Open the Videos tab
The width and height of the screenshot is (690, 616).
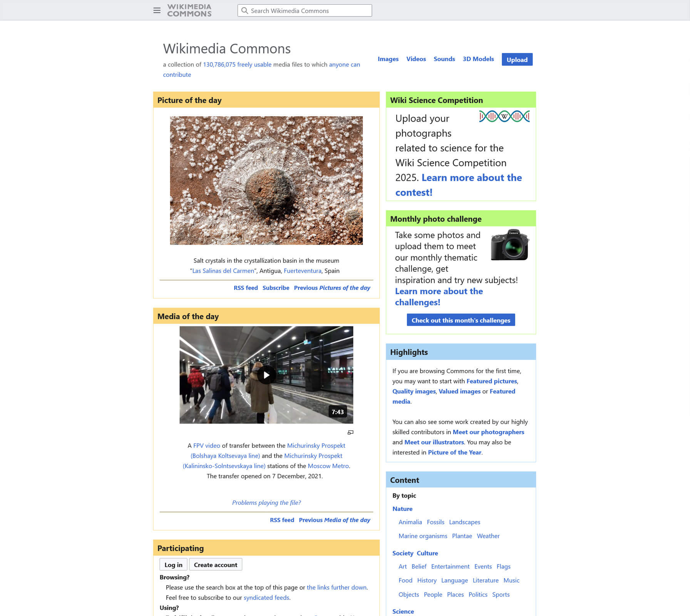[x=416, y=59]
